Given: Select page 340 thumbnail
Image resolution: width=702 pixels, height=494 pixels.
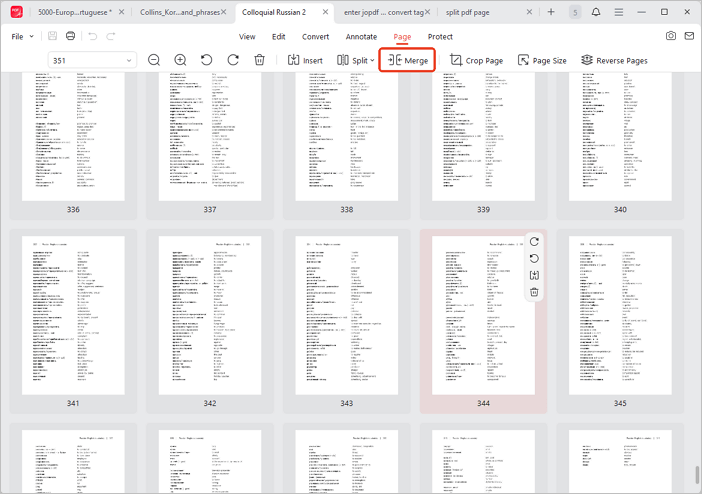Looking at the screenshot, I should point(620,136).
